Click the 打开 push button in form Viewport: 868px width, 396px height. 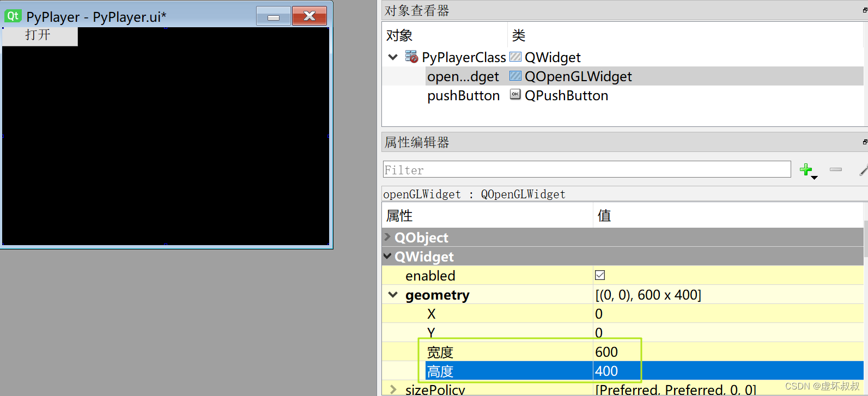tap(40, 36)
